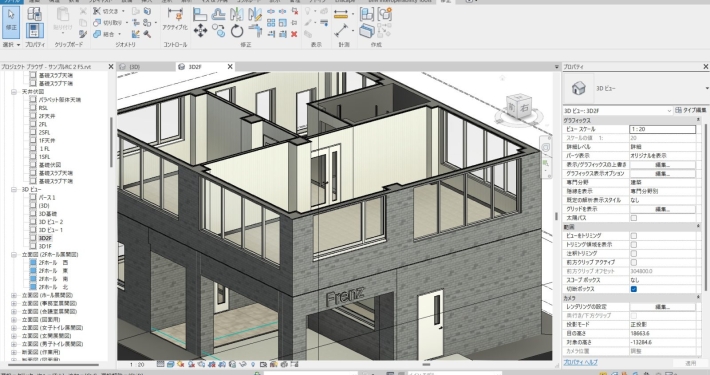This screenshot has width=710, height=375.
Task: Select 3D1F in the project browser
Action: pyautogui.click(x=45, y=246)
